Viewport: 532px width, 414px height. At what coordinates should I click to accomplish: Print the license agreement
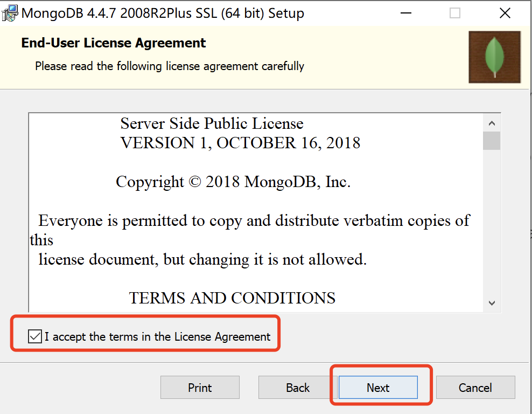(200, 387)
